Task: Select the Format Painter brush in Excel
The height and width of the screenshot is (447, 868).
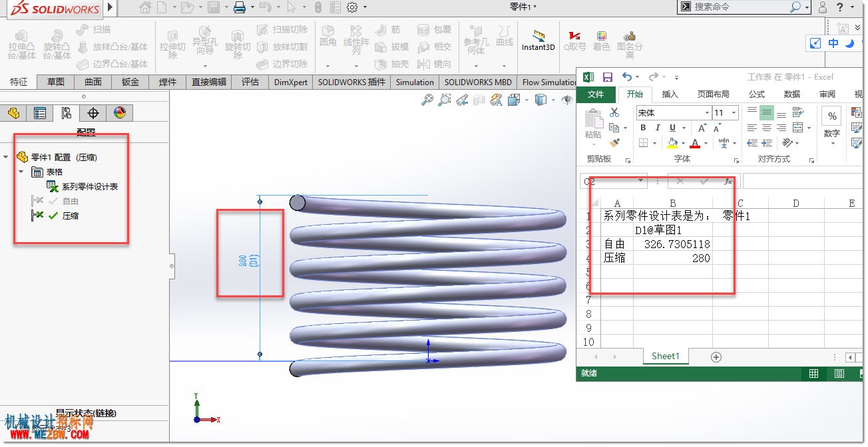Action: coord(614,142)
